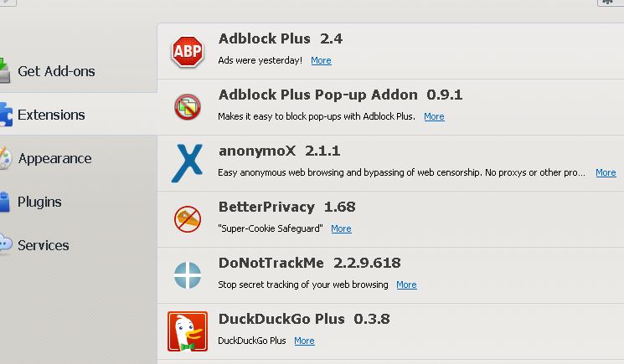This screenshot has height=364, width=624.
Task: Click More link next to Super-Cookie Safeguard
Action: pyautogui.click(x=341, y=228)
